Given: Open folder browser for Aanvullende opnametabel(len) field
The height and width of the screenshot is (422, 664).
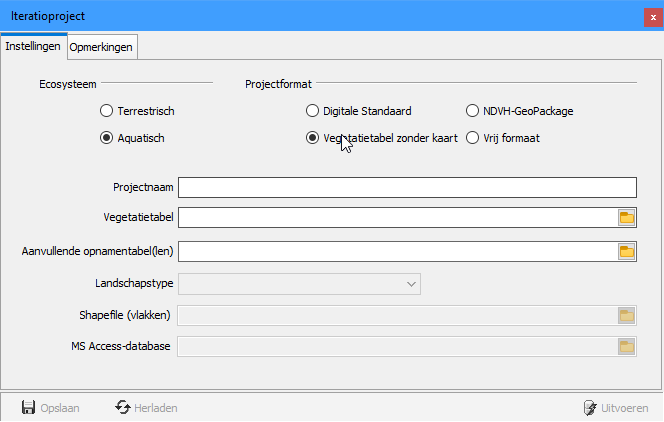Looking at the screenshot, I should click(x=626, y=251).
